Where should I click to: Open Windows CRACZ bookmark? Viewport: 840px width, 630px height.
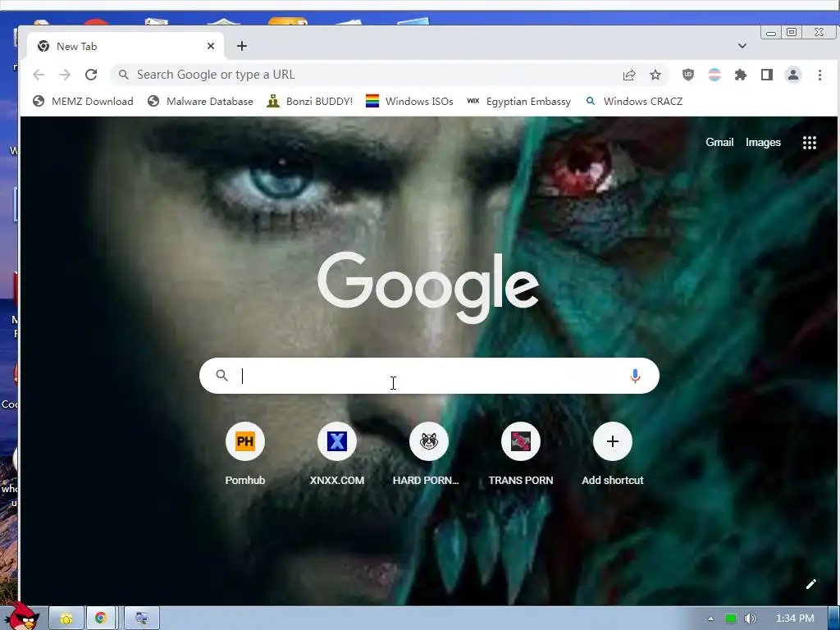tap(634, 101)
